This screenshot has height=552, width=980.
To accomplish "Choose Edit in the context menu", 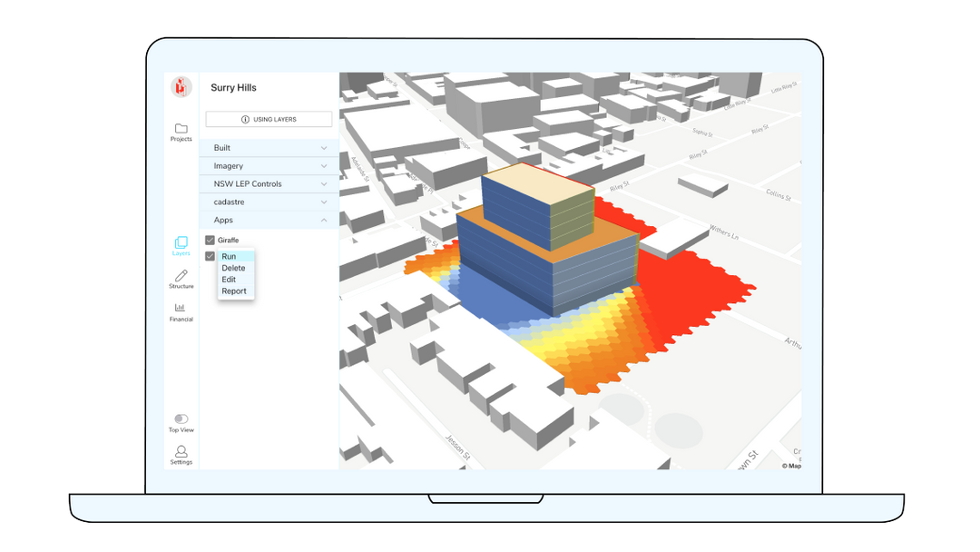I will tap(229, 280).
